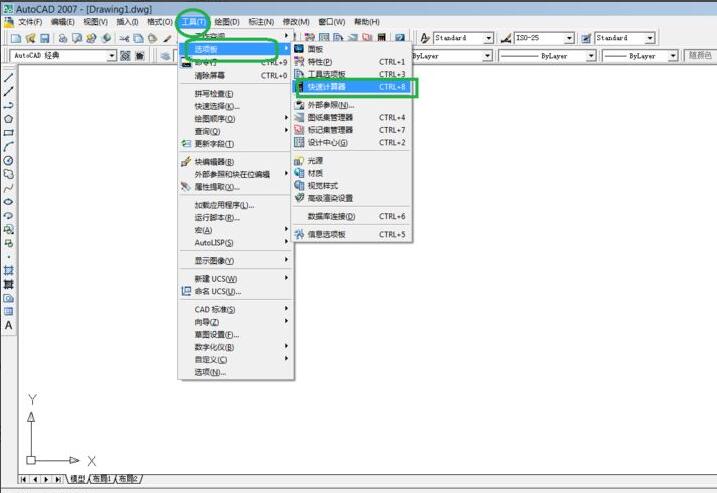Open the ISO-25 dimension style dropdown
717x493 pixels.
(x=569, y=38)
